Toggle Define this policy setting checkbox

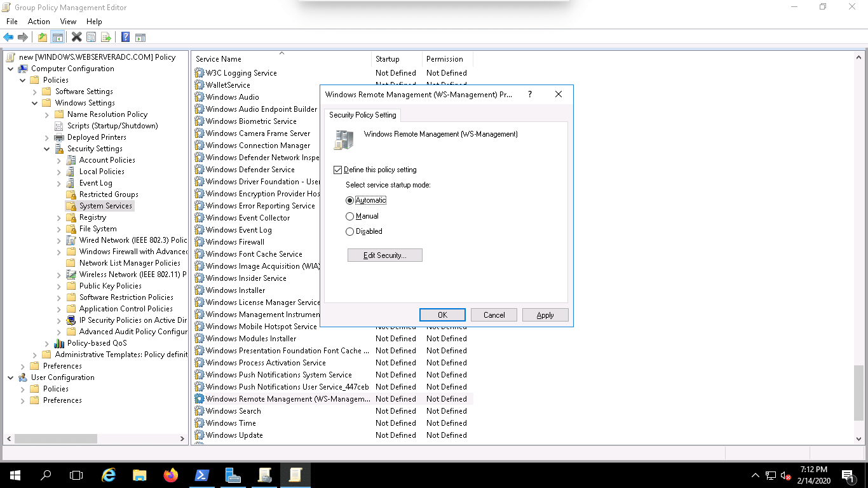338,170
